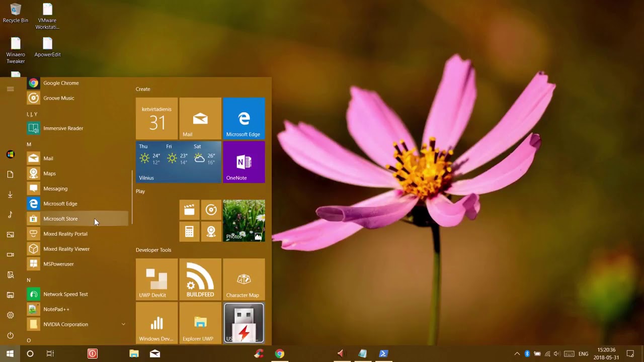
Task: Open the USB flash drive tile
Action: pos(244,323)
